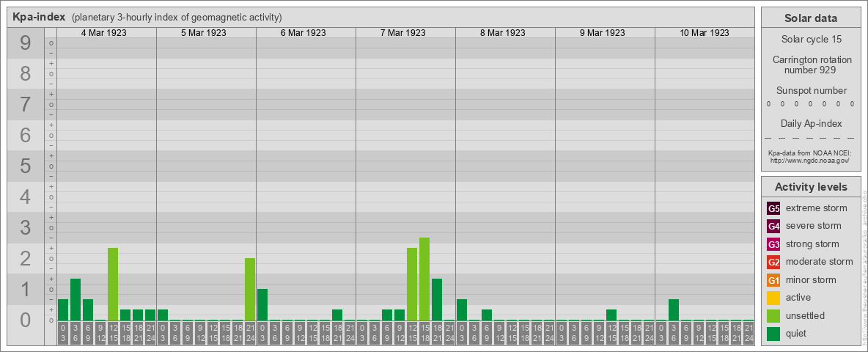Click the Kp scale number 3
Image resolution: width=868 pixels, height=352 pixels.
point(26,227)
